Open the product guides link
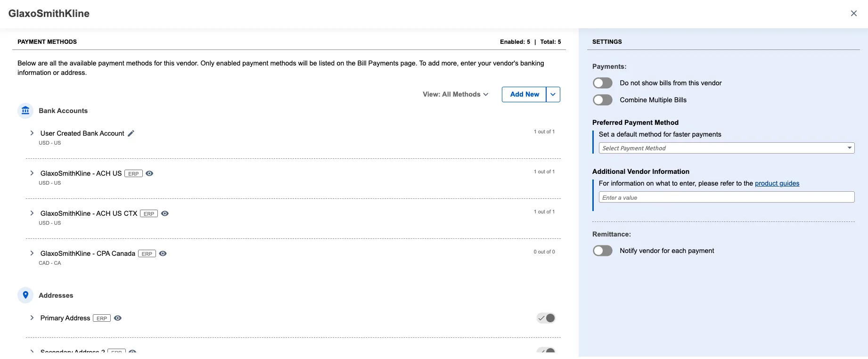This screenshot has width=868, height=359. [777, 183]
